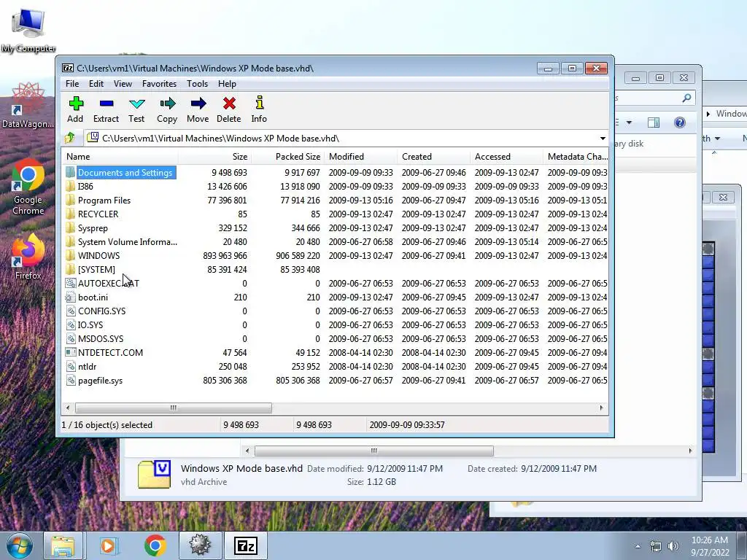Viewport: 747px width, 560px height.
Task: Select the pagefile.sys file icon
Action: coord(71,381)
